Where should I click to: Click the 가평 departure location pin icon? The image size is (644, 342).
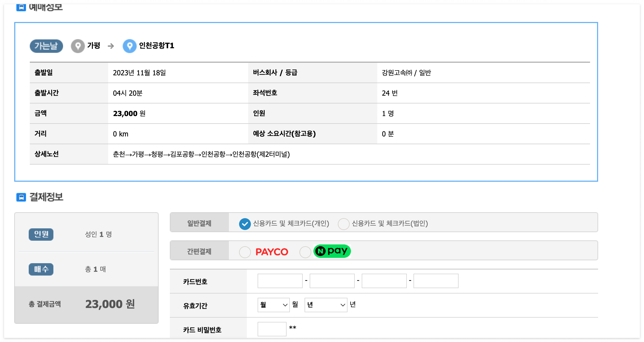[x=77, y=46]
